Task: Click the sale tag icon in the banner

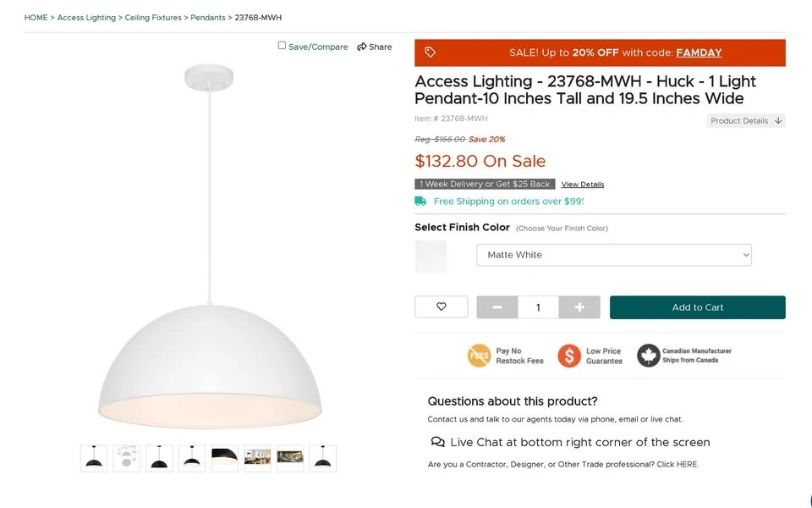Action: tap(430, 52)
